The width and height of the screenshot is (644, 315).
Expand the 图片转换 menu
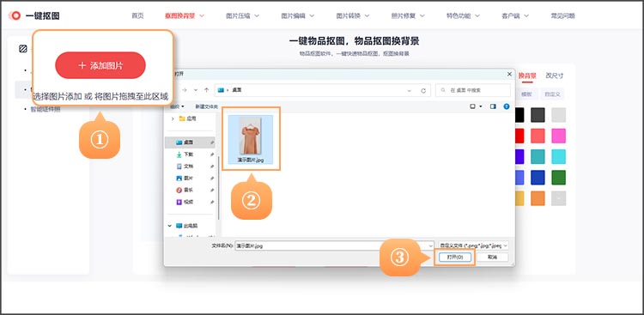pos(353,16)
